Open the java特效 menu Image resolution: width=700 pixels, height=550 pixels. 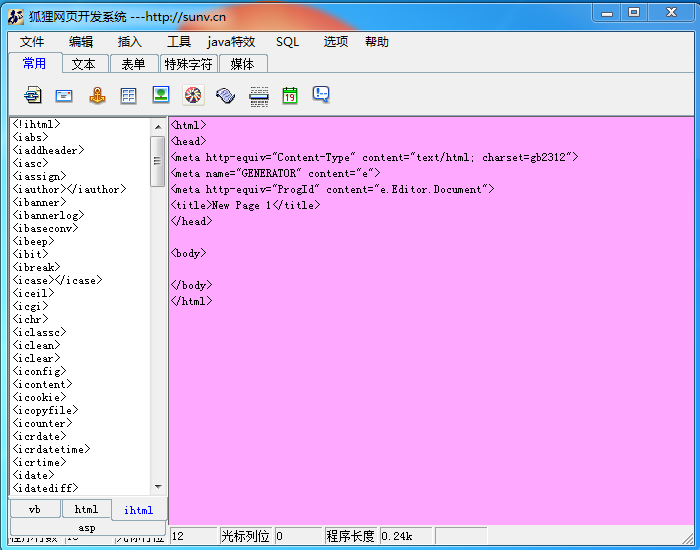(231, 42)
